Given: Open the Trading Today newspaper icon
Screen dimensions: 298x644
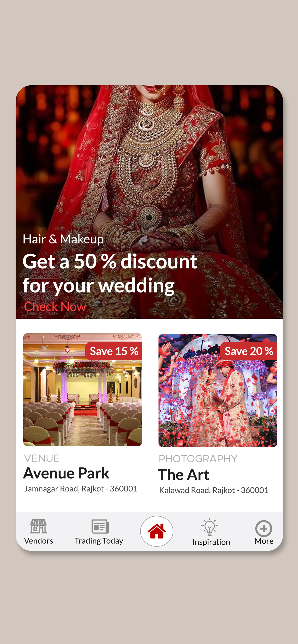Looking at the screenshot, I should tap(100, 526).
